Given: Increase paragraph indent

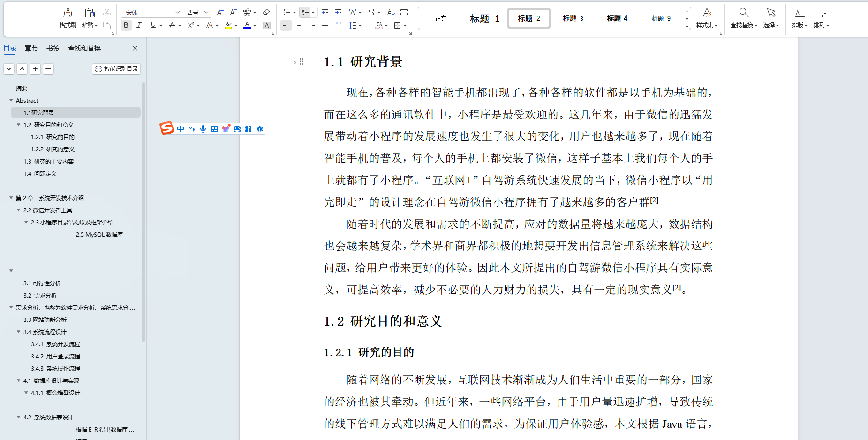Looking at the screenshot, I should click(338, 13).
